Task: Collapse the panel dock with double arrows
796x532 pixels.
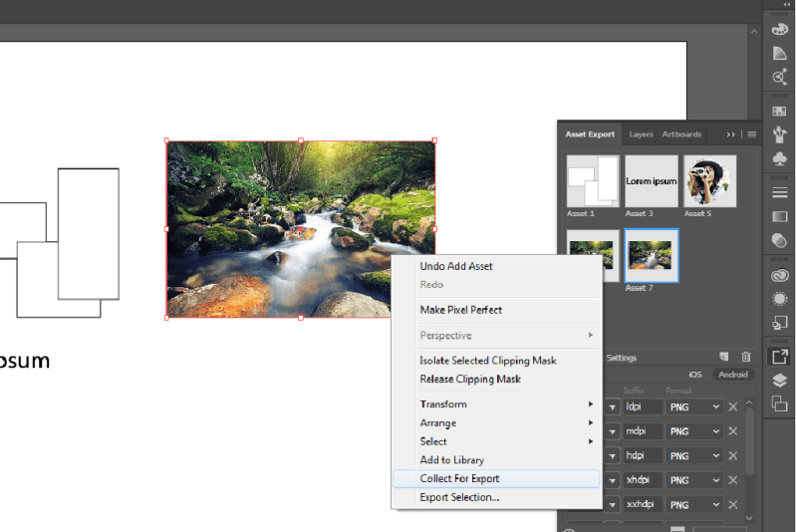Action: tap(786, 4)
